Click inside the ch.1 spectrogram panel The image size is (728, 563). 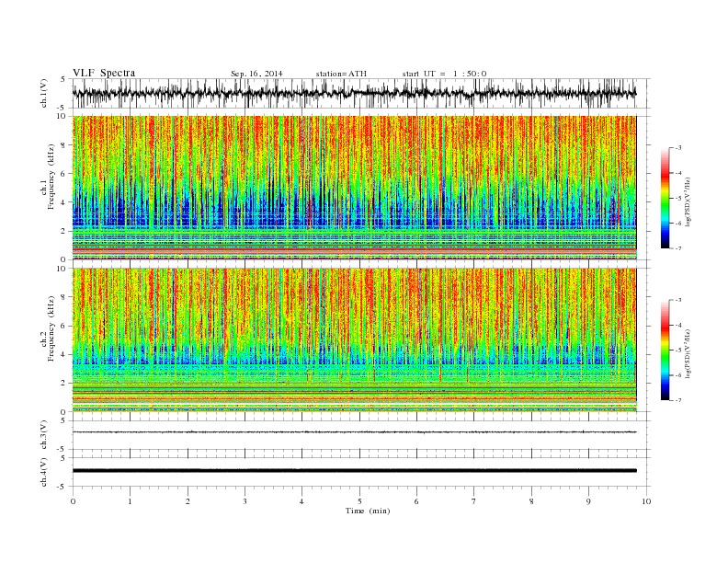354,188
